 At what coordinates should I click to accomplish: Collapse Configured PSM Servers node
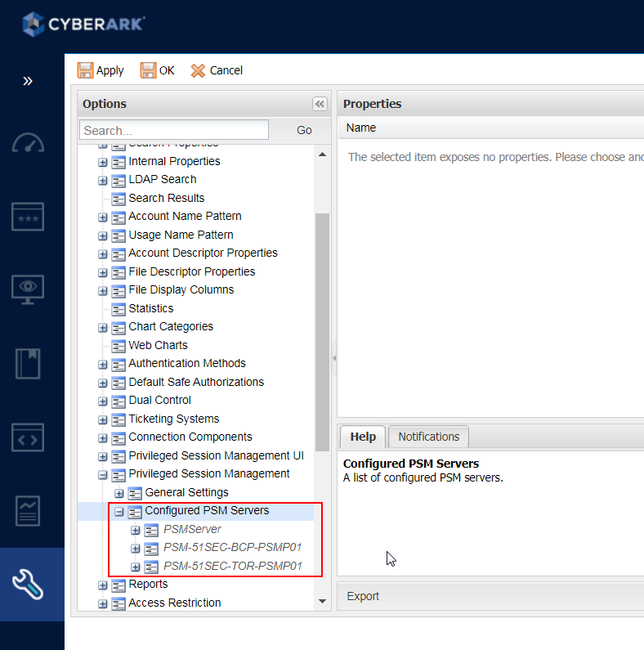[119, 512]
